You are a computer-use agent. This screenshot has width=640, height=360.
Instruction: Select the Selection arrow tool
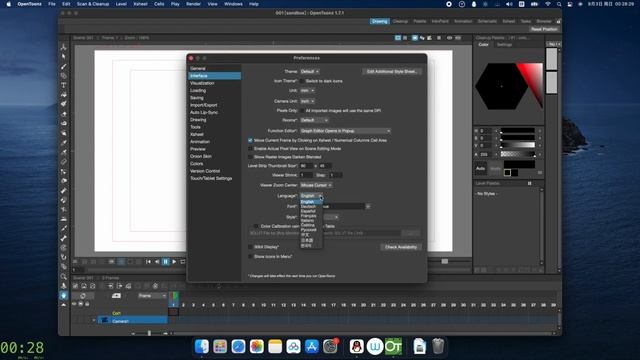point(64,57)
